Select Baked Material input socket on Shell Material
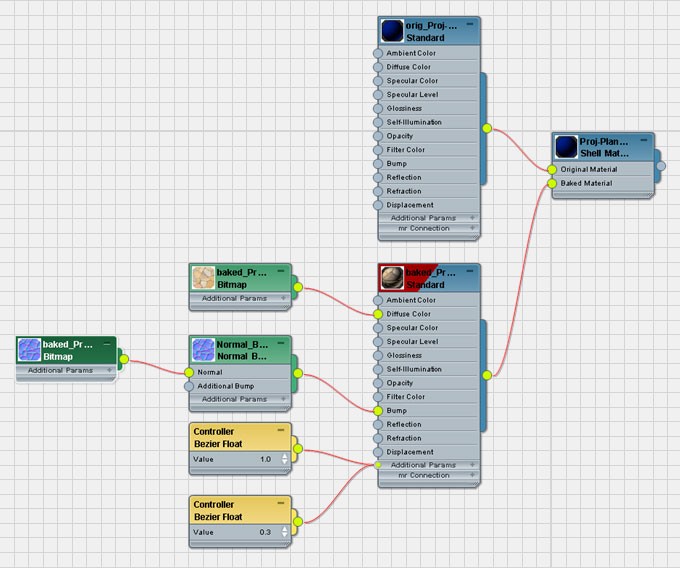Screen dimensions: 680x568 point(552,183)
